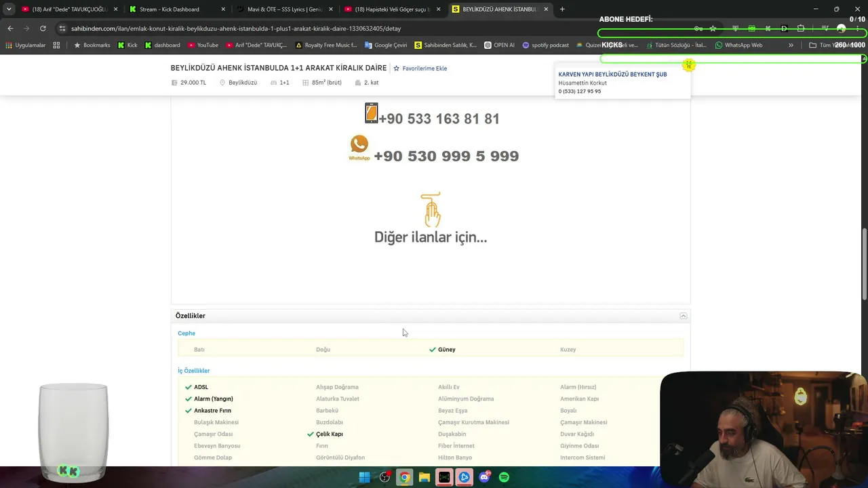Collapse the Özellikler section arrow

684,317
